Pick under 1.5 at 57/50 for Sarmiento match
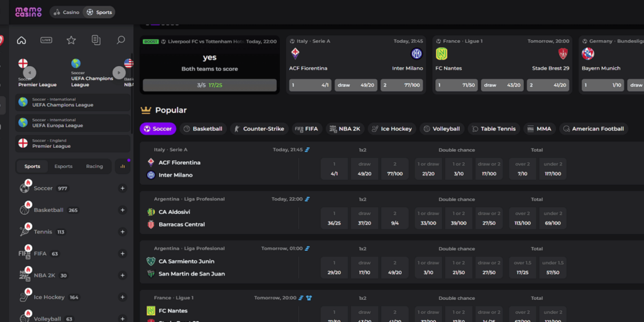Viewport: 644px width, 322px height. coord(553,268)
